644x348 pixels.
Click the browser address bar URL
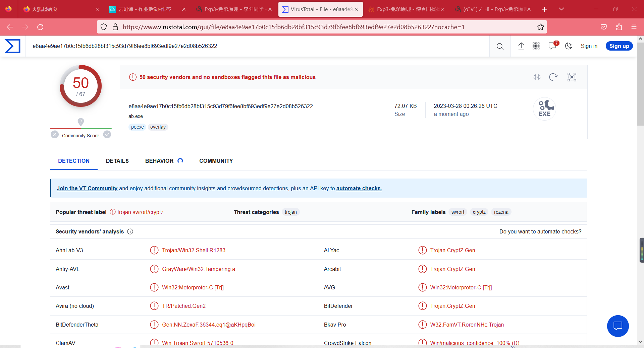[x=293, y=27]
